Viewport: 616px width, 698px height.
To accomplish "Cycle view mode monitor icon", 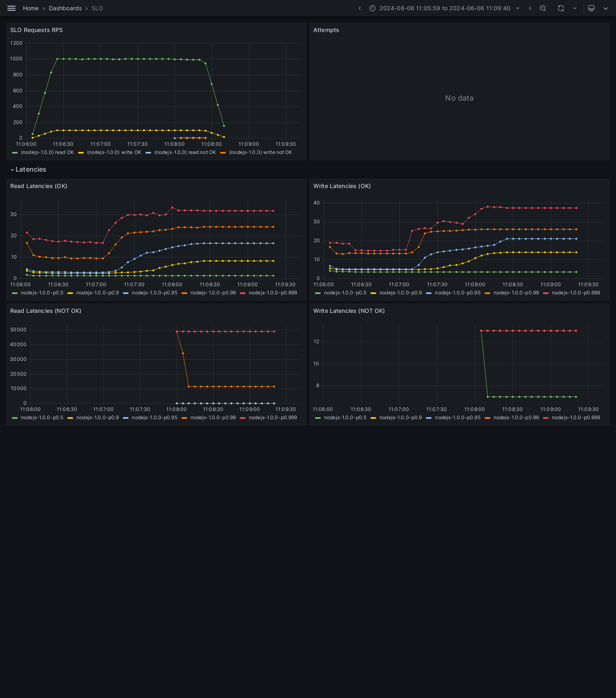I will click(x=591, y=8).
